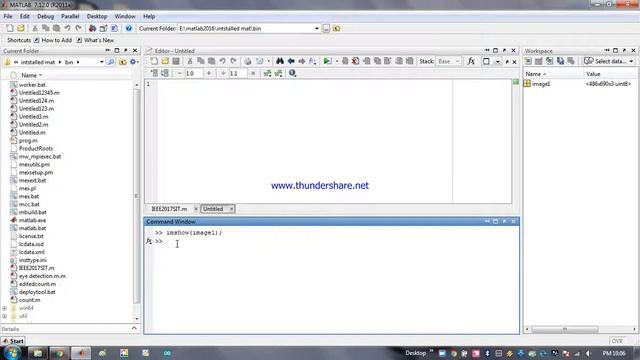The image size is (640, 360).
Task: Click the Command Window prompt line
Action: (x=335, y=242)
